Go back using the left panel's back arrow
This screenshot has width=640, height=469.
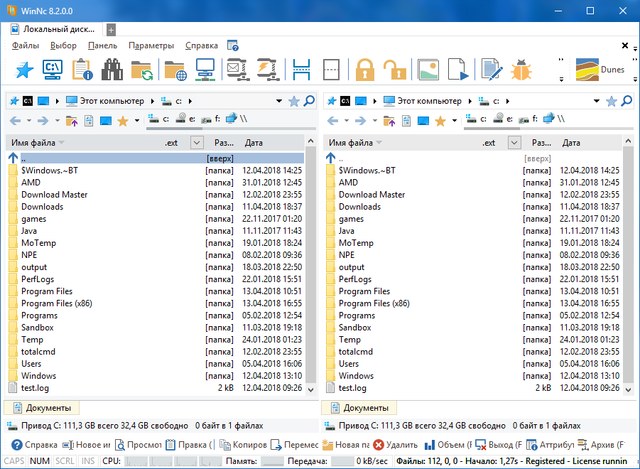(x=14, y=121)
